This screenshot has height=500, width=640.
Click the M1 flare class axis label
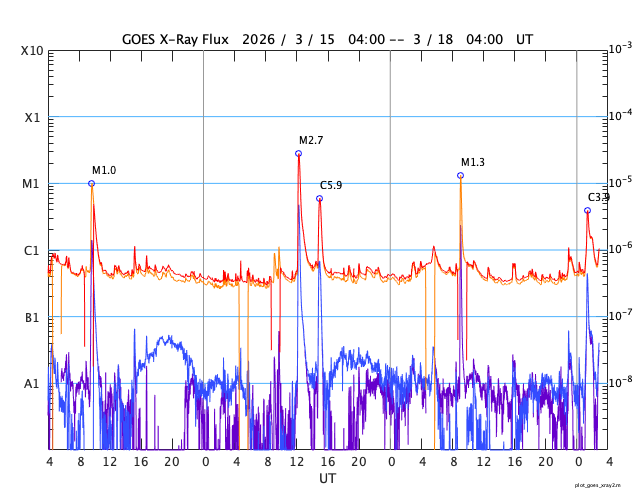[33, 184]
